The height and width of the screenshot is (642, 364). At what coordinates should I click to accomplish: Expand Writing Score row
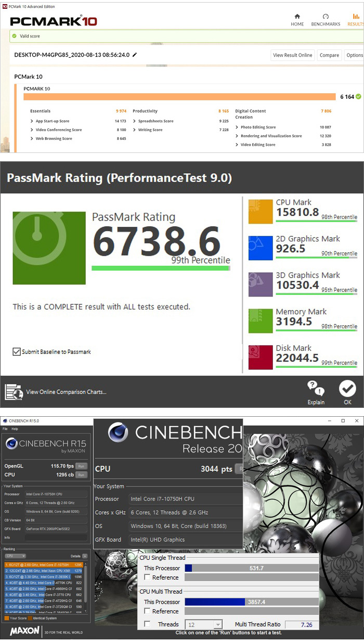pos(134,130)
